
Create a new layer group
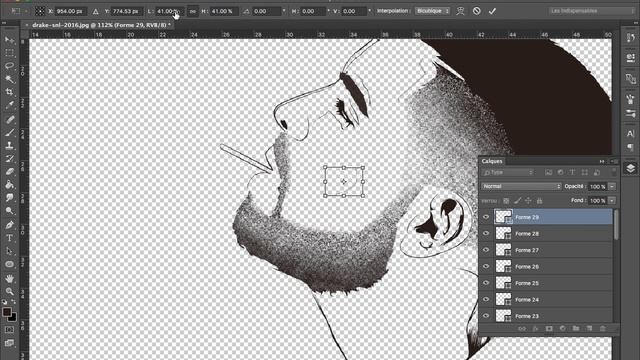576,329
